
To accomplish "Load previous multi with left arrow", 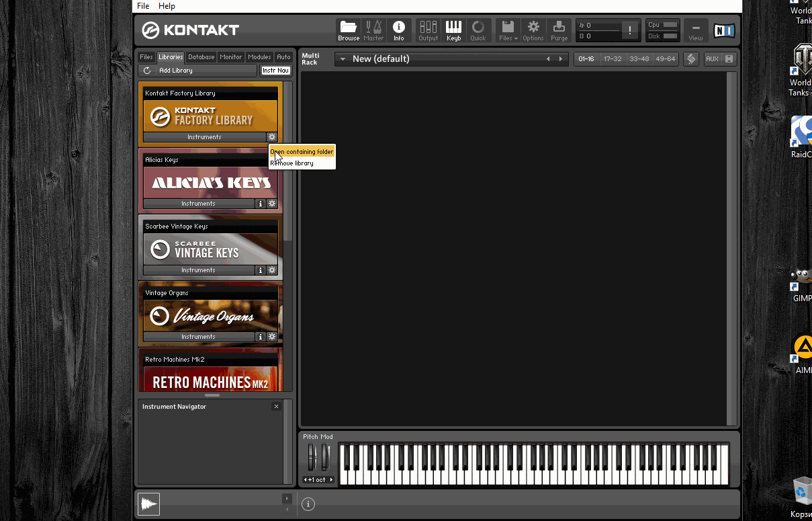I will point(548,59).
